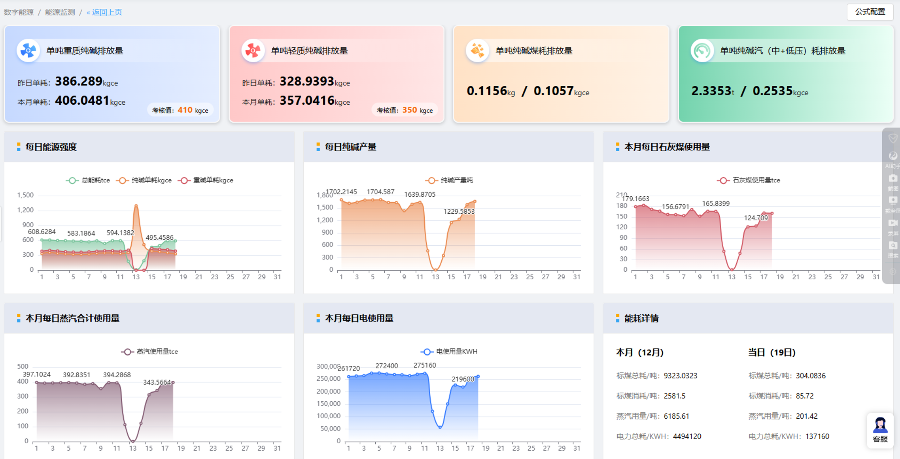The height and width of the screenshot is (459, 900).
Task: Select the 本月每日石灰煤使用量 panel title
Action: 667,147
